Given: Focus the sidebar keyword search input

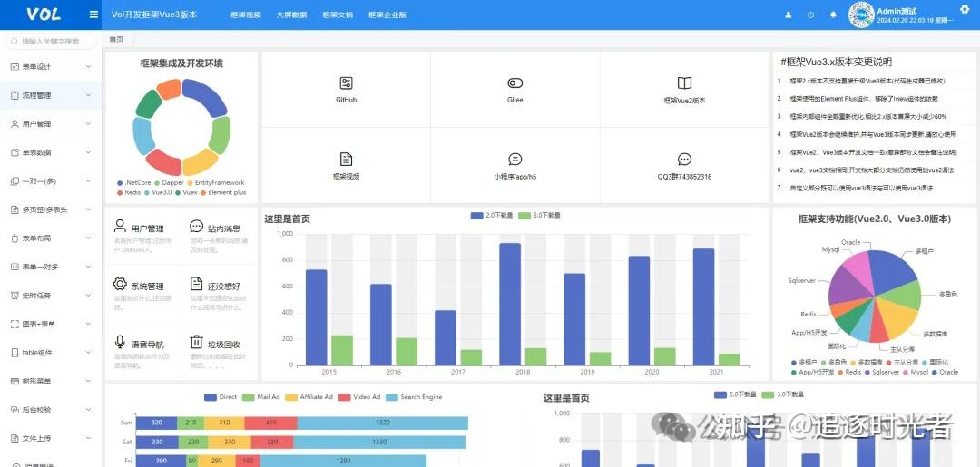Looking at the screenshot, I should [51, 41].
